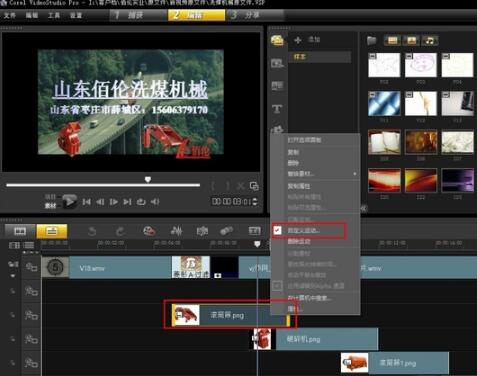Screen dimensions: 477x376
Task: Click the preview scrubber handle
Action: click(x=148, y=180)
